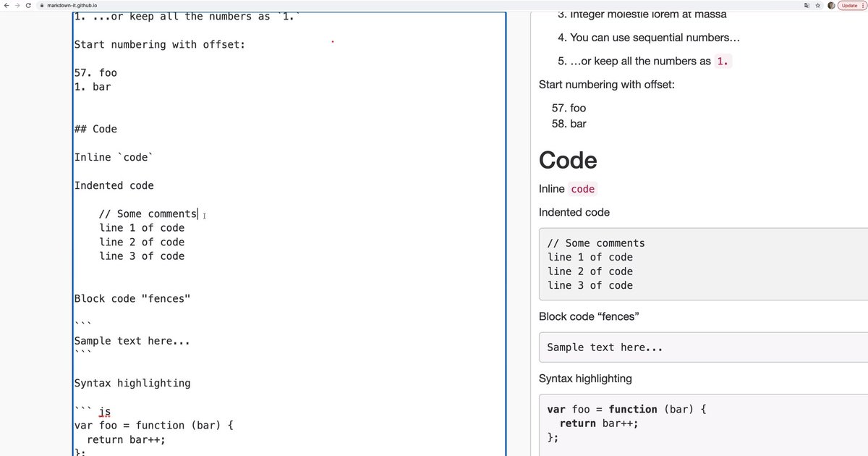The image size is (868, 456).
Task: Click the translate page icon
Action: pyautogui.click(x=807, y=5)
